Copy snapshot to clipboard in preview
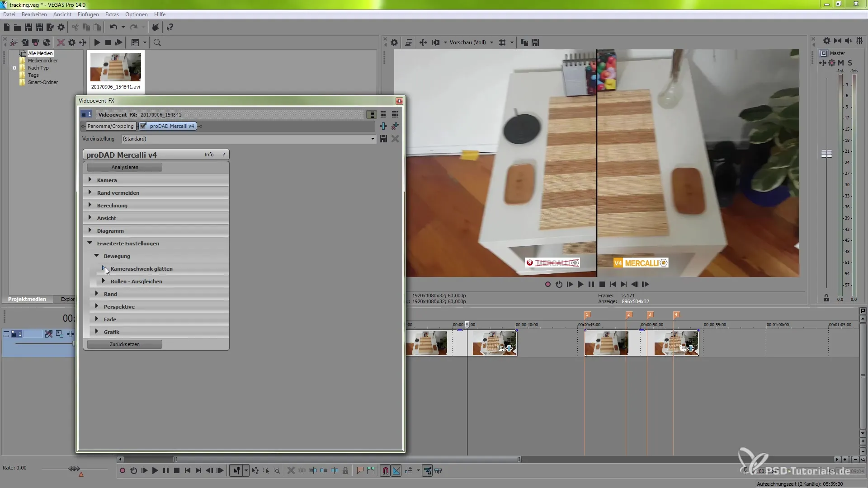 524,42
